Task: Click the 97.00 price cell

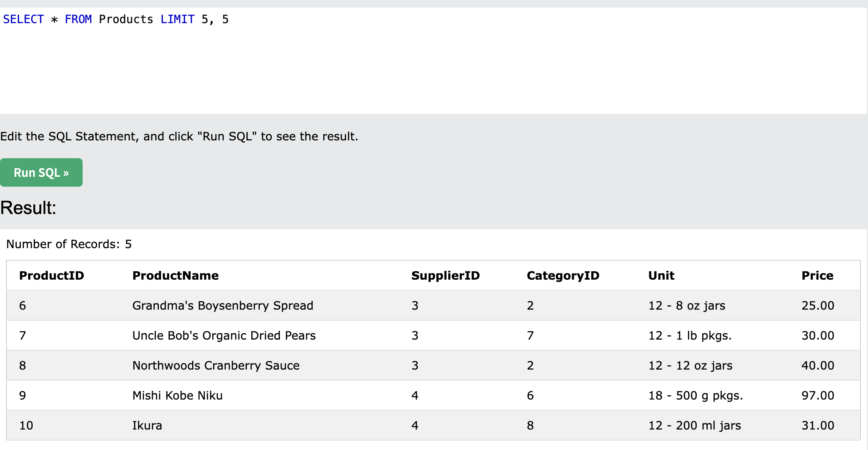Action: tap(818, 395)
